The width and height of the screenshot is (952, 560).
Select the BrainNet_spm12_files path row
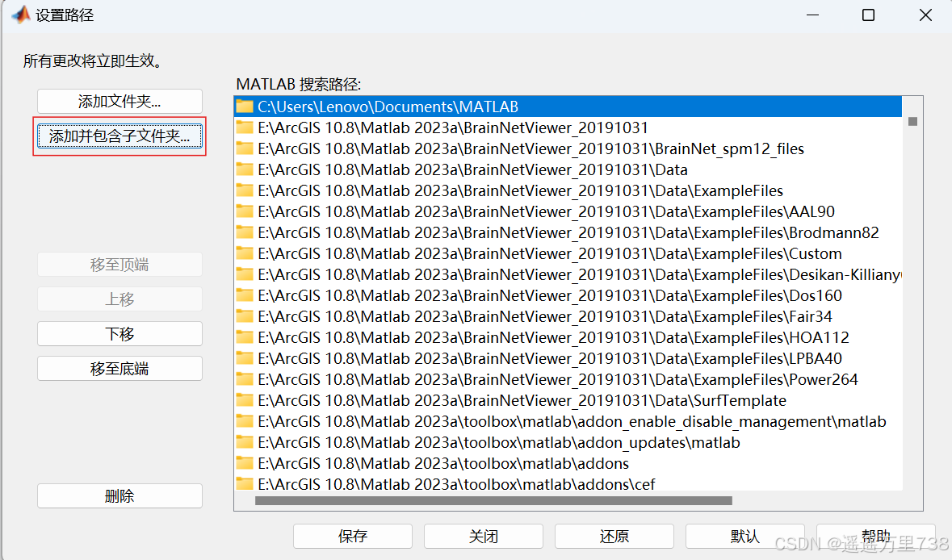(568, 148)
